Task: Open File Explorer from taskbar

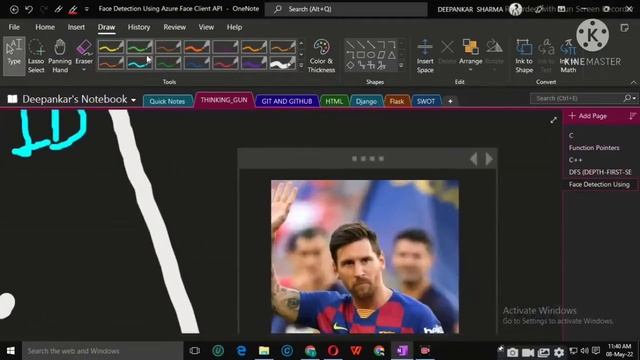Action: [264, 351]
